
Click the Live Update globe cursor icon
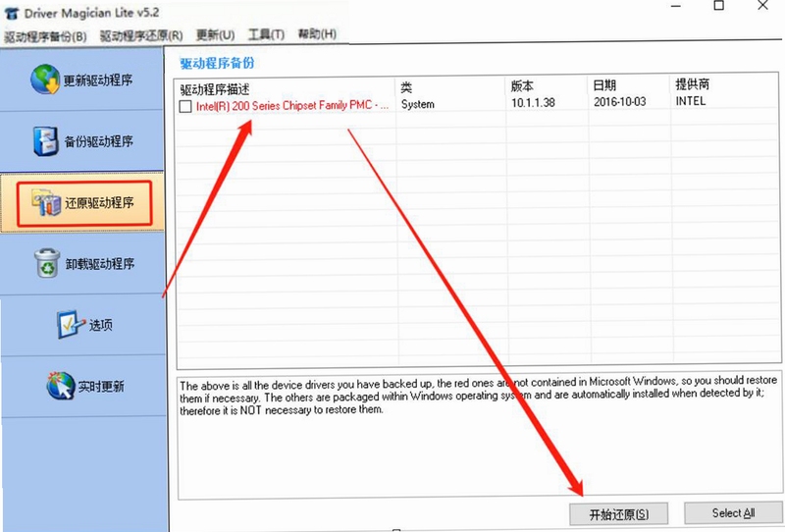61,385
